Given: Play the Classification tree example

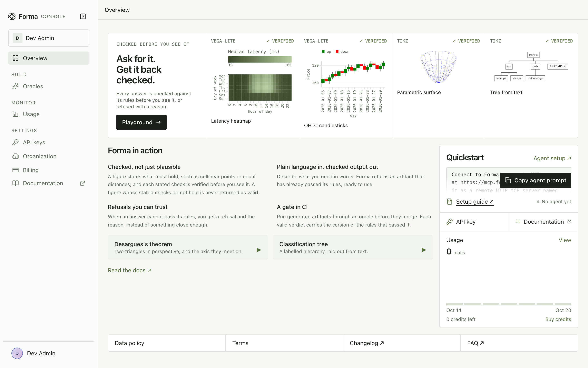Looking at the screenshot, I should pyautogui.click(x=424, y=250).
